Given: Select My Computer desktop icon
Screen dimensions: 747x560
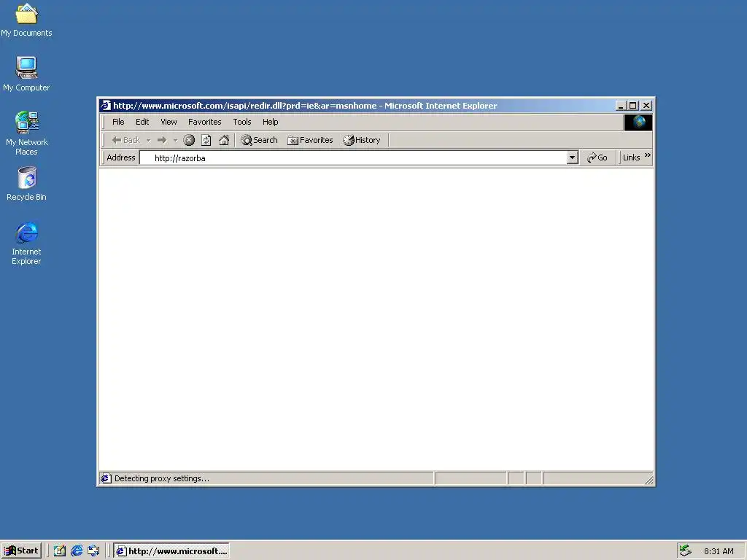Looking at the screenshot, I should (x=26, y=74).
